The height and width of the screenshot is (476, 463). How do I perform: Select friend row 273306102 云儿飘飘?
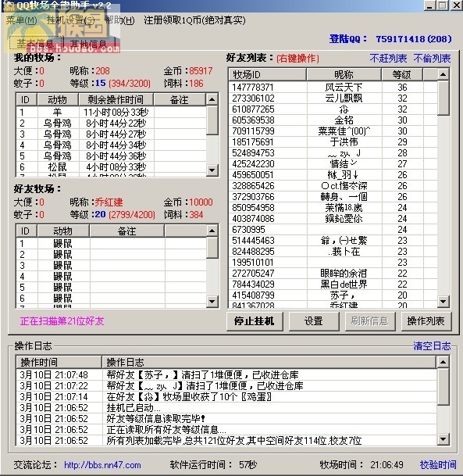click(333, 98)
